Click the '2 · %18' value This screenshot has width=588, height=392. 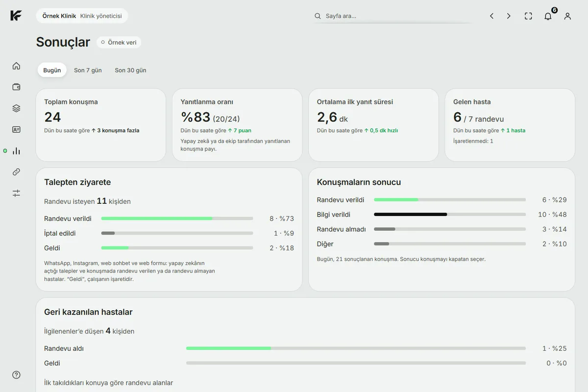(282, 248)
